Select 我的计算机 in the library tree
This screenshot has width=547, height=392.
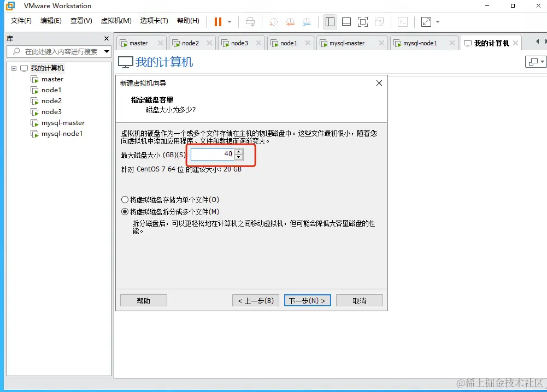pyautogui.click(x=48, y=68)
